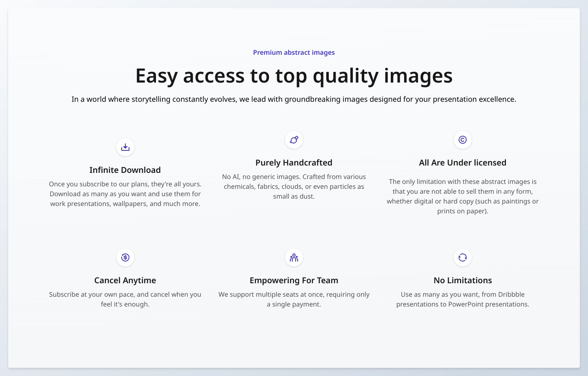Click the subtitle about storytelling constantly evolving
Screen dimensions: 588x376
294,99
